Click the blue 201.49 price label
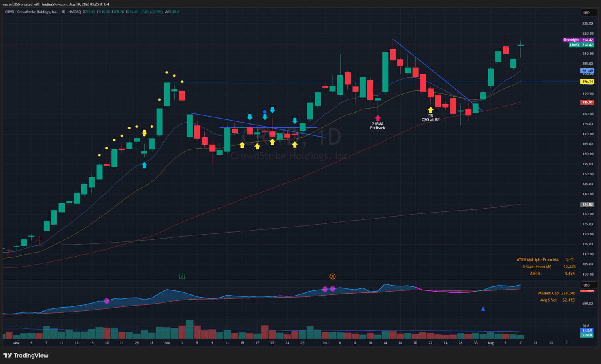This screenshot has height=364, width=601. [x=587, y=71]
